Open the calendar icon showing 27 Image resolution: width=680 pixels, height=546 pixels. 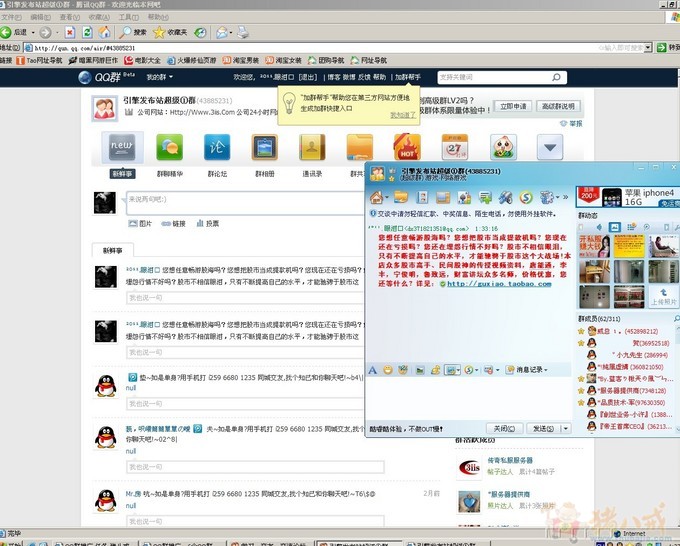[x=454, y=147]
